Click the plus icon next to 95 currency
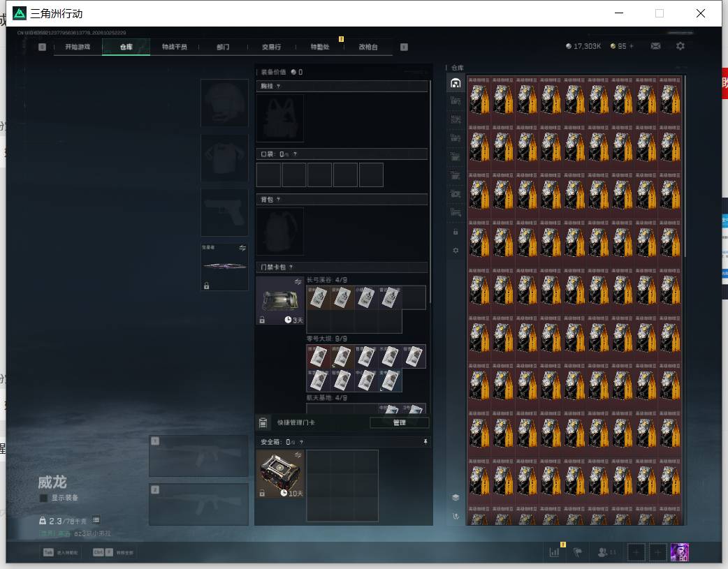Image resolution: width=728 pixels, height=569 pixels. tap(632, 46)
